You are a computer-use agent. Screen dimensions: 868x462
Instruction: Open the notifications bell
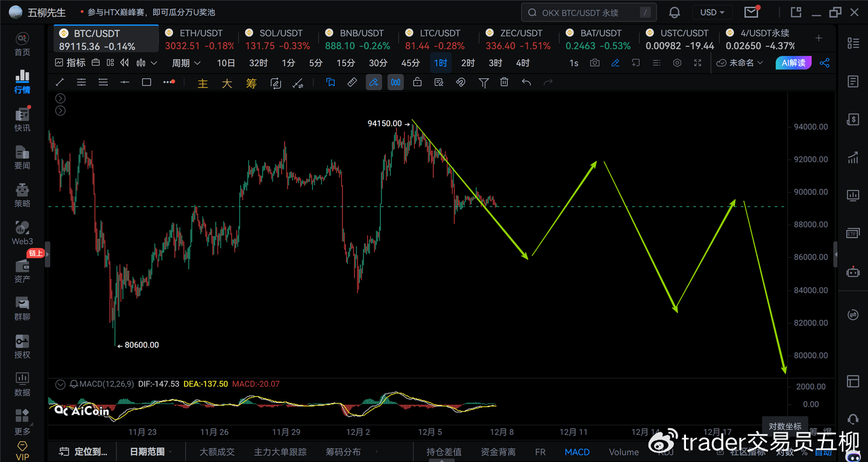coord(675,13)
